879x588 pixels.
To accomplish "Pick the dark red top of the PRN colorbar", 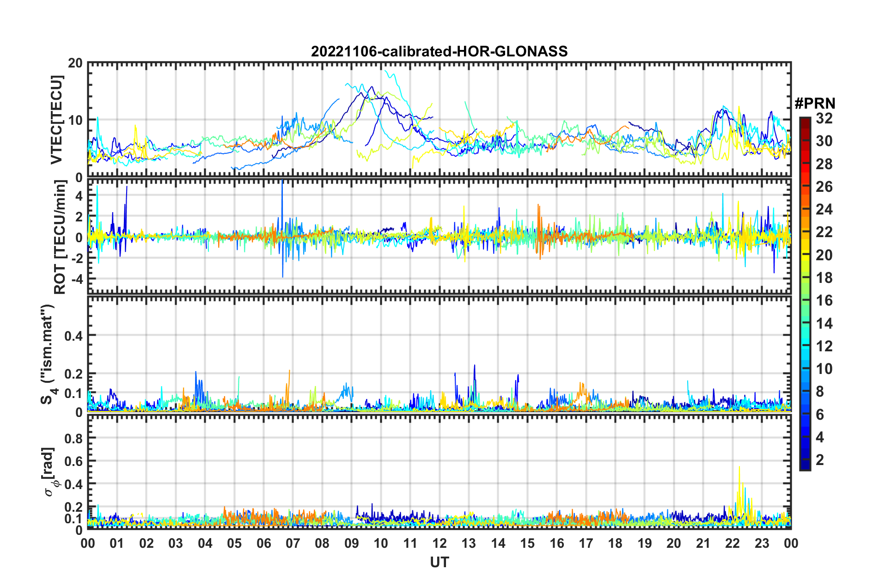I will click(805, 120).
